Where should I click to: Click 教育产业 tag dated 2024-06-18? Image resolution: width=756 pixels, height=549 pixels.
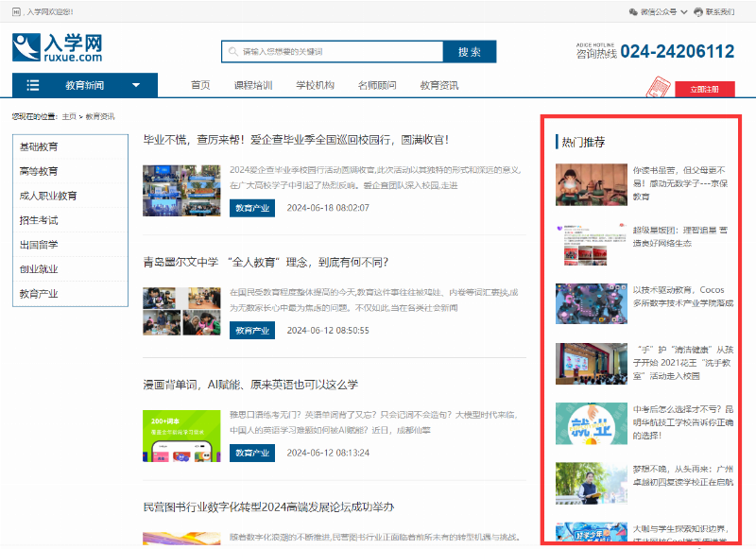[252, 208]
